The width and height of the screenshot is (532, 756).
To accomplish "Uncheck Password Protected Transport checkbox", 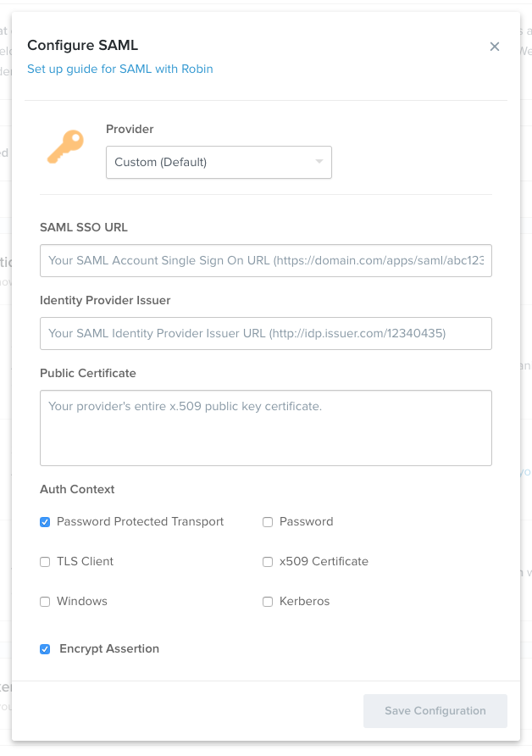I will click(x=45, y=522).
